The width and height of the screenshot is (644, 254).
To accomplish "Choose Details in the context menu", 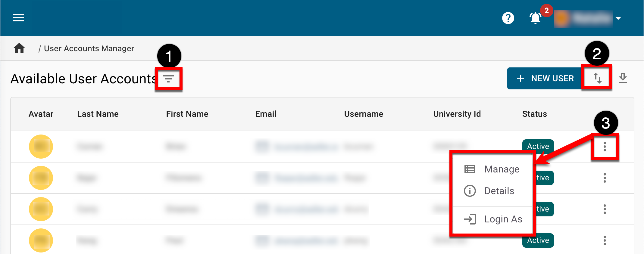I will [499, 191].
